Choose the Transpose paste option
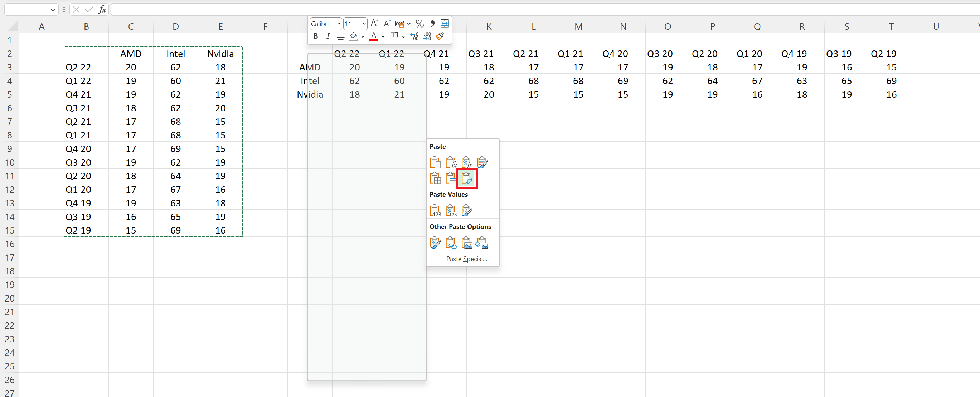The image size is (980, 397). [x=467, y=178]
